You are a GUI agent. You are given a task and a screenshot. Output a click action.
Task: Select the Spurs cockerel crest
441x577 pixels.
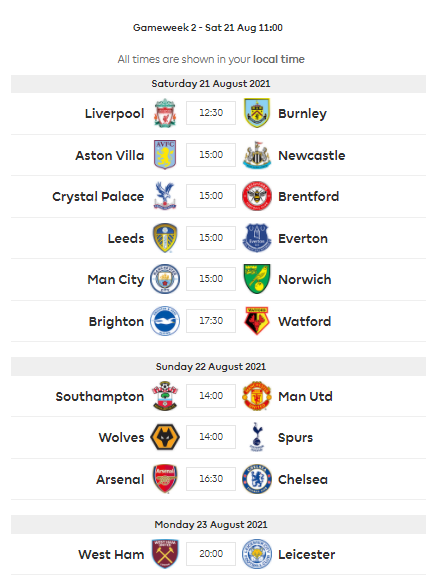[x=257, y=437]
